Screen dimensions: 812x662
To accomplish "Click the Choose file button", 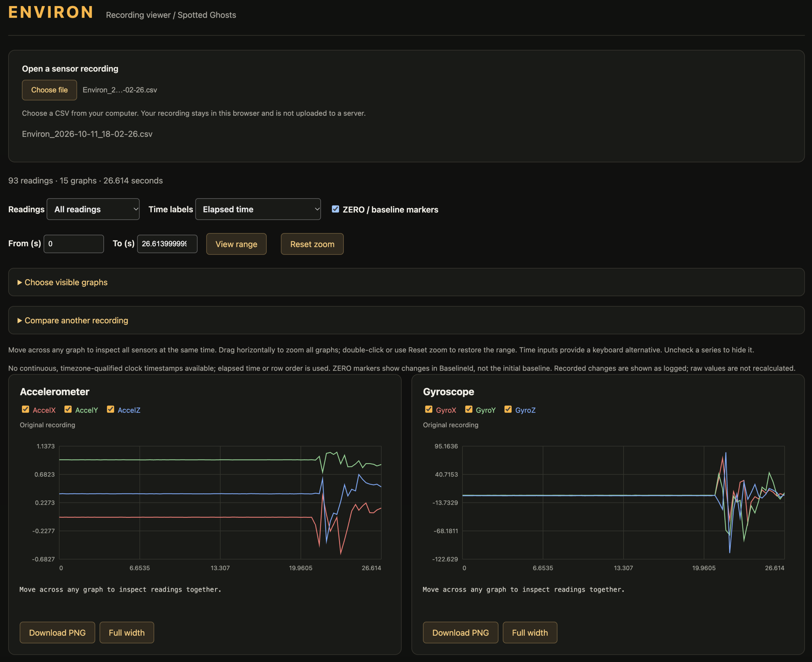I will (49, 90).
